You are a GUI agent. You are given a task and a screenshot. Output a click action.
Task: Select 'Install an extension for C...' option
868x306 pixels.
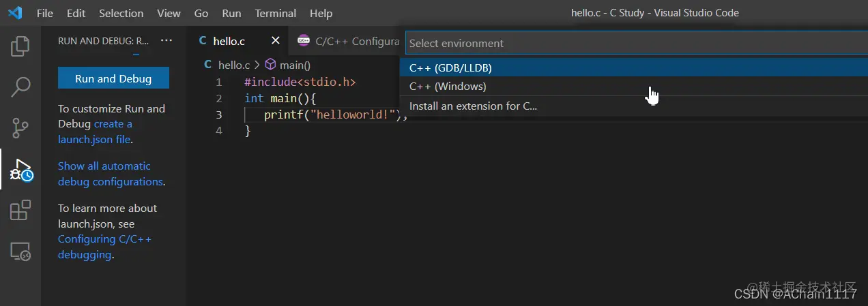pyautogui.click(x=633, y=106)
